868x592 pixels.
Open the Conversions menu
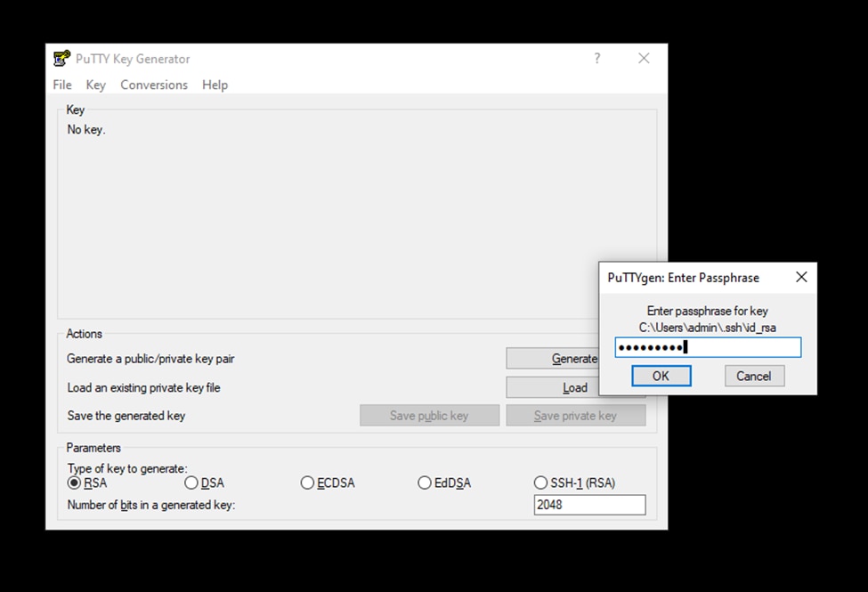click(154, 85)
